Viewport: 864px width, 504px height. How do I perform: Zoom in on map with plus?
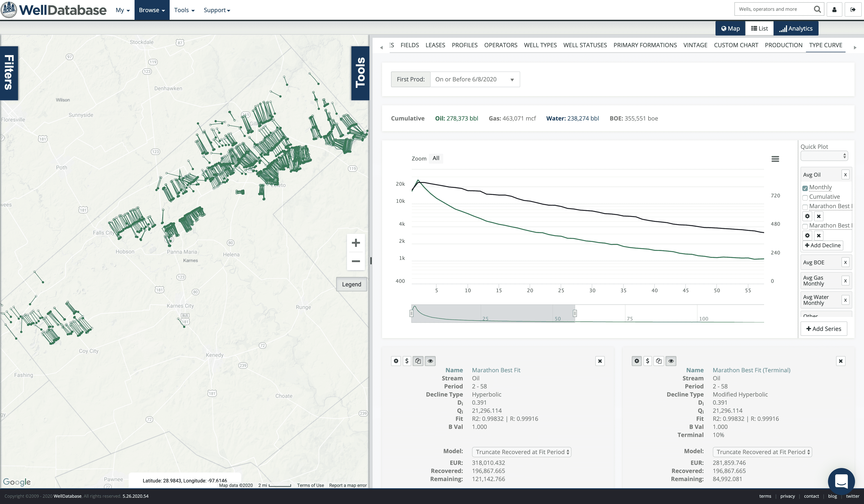coord(356,243)
